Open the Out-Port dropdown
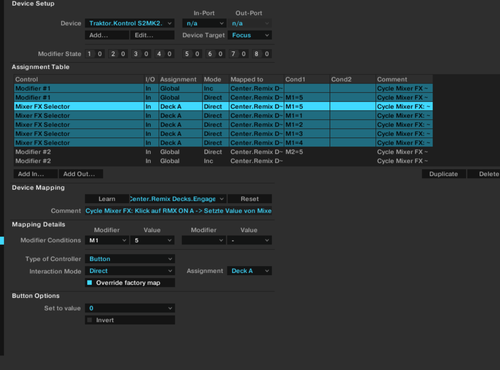The width and height of the screenshot is (500, 370). pyautogui.click(x=250, y=23)
